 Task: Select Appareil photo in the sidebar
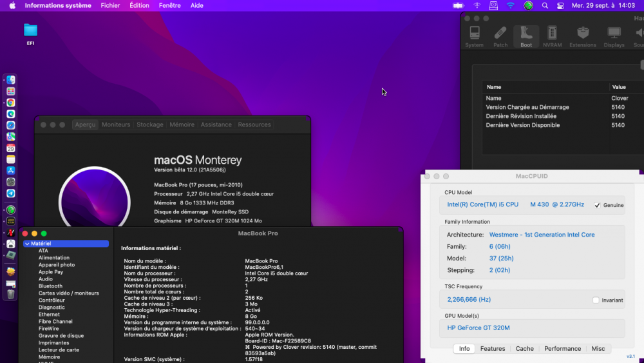coord(57,265)
